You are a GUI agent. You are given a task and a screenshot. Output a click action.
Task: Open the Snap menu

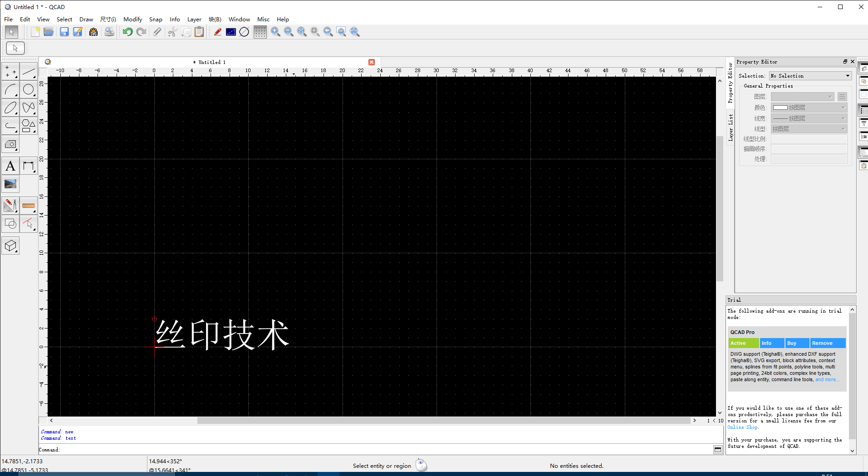[x=155, y=19]
